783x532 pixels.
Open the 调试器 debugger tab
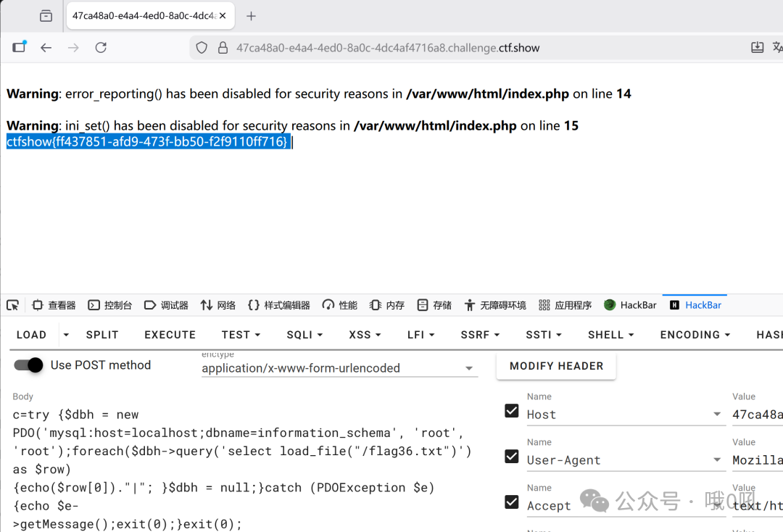pyautogui.click(x=166, y=305)
